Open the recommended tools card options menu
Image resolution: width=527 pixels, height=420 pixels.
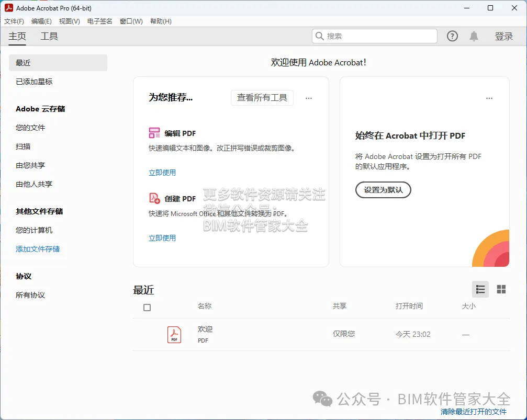tap(309, 98)
